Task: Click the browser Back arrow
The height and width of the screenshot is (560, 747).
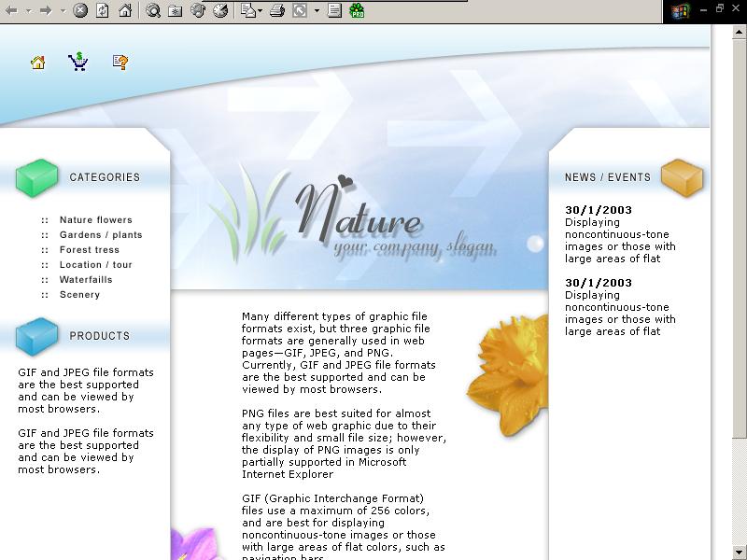Action: pyautogui.click(x=11, y=10)
